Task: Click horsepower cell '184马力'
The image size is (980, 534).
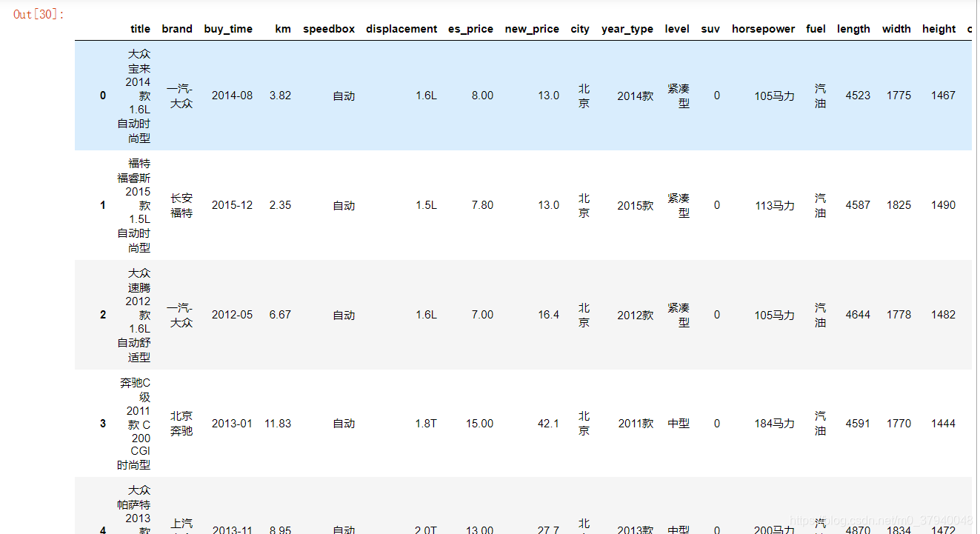Action: (x=775, y=424)
